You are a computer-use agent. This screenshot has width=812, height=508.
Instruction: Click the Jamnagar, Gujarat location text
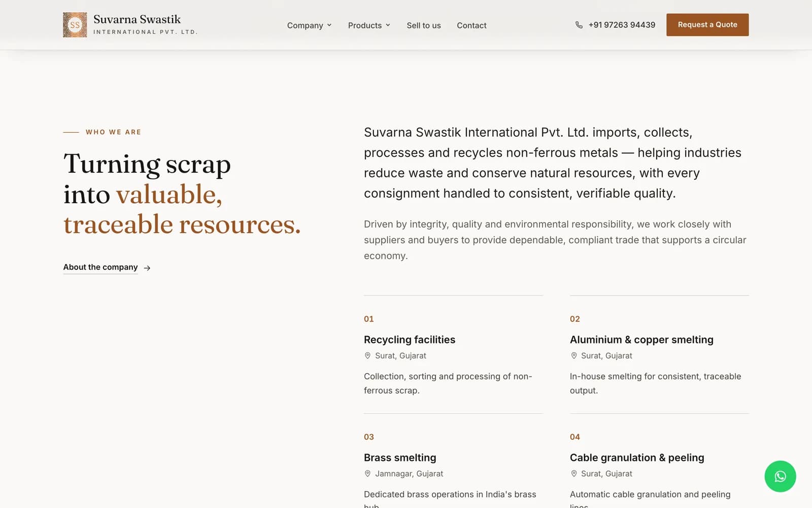pos(409,473)
